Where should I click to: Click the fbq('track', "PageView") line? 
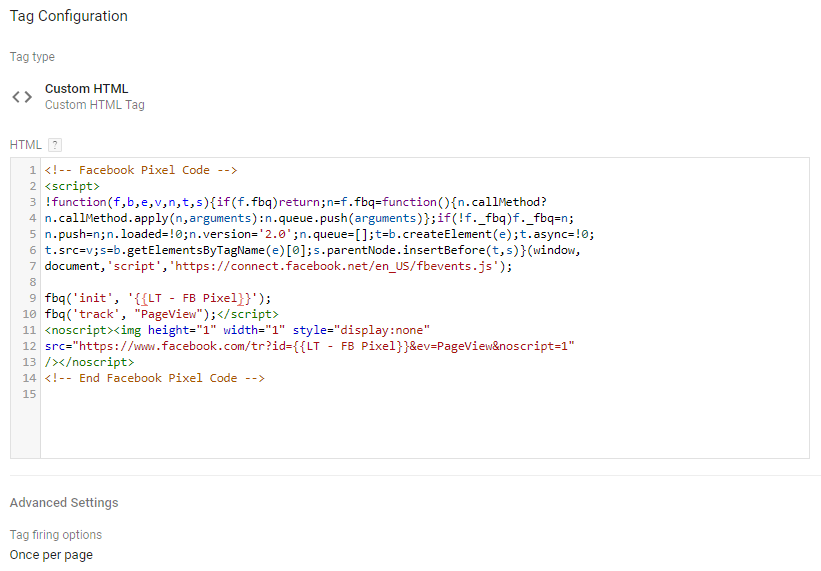coord(162,314)
